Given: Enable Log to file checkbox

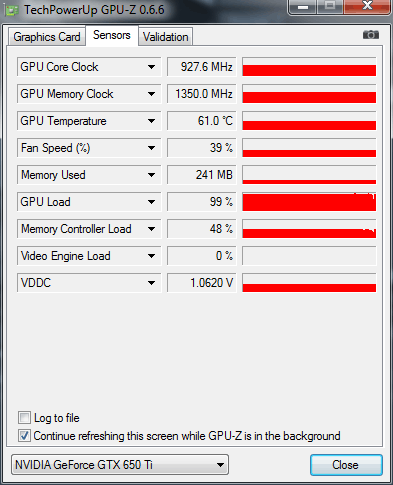Looking at the screenshot, I should (x=24, y=417).
